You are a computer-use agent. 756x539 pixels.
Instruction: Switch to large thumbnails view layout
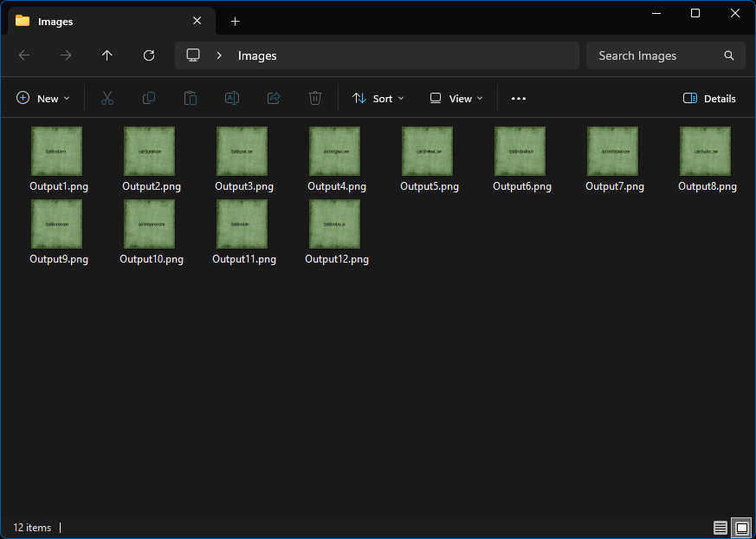click(x=741, y=528)
